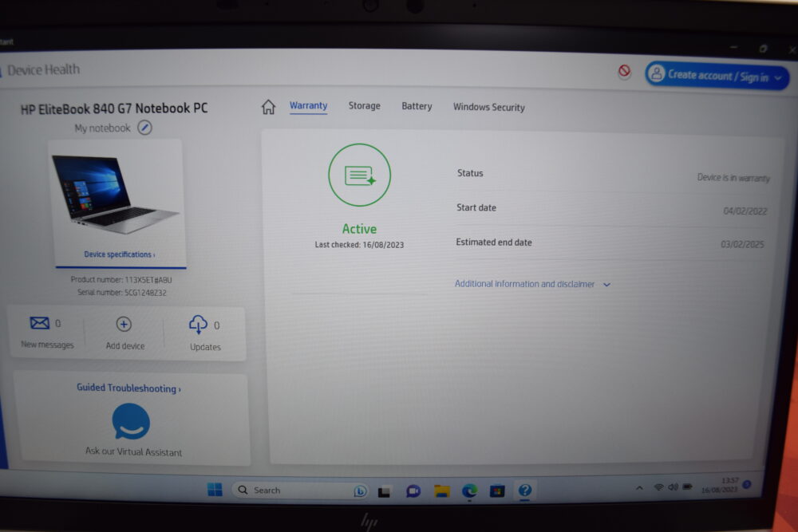Edit the My notebook nickname pencil icon
The image size is (798, 532).
coord(145,128)
